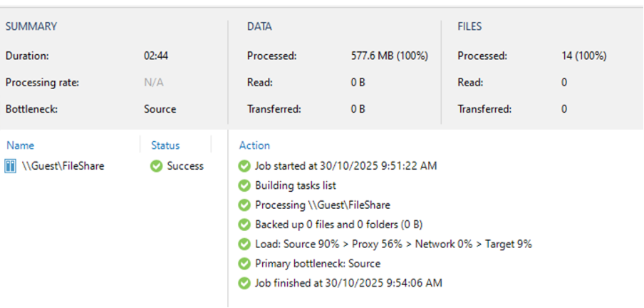Sort list by the Name column header
Image resolution: width=644 pixels, height=308 pixels.
click(x=20, y=145)
